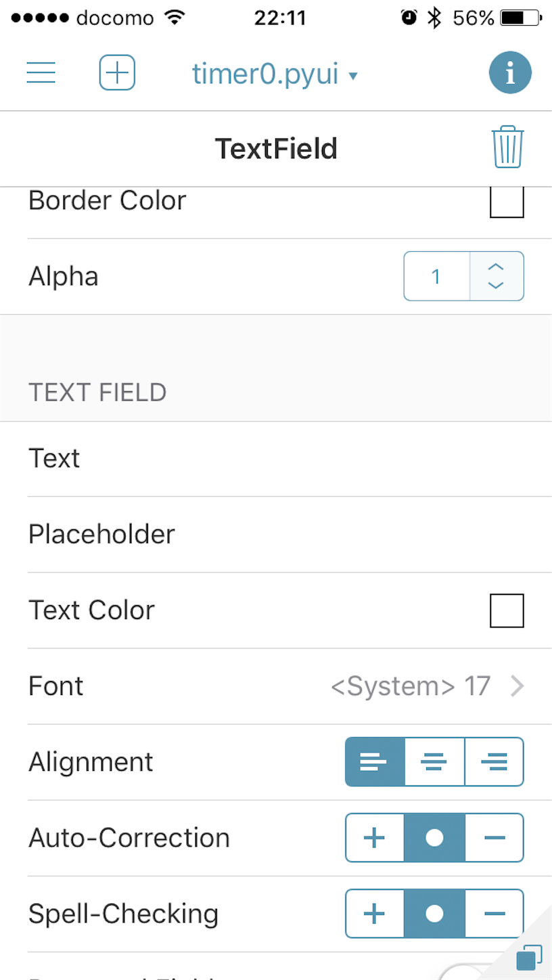Disable Auto-Correction with minus option
Viewport: 552px width, 980px height.
[495, 838]
